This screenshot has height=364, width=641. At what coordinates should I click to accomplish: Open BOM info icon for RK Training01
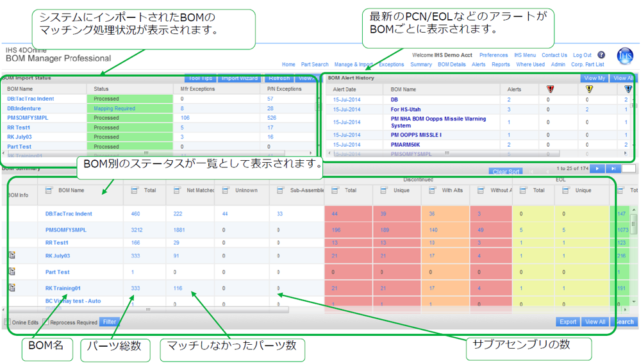[12, 288]
